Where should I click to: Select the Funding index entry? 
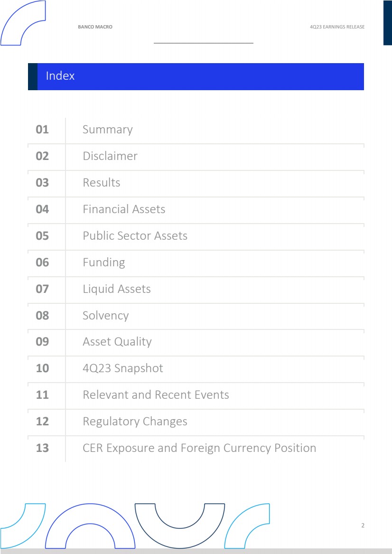(x=104, y=263)
